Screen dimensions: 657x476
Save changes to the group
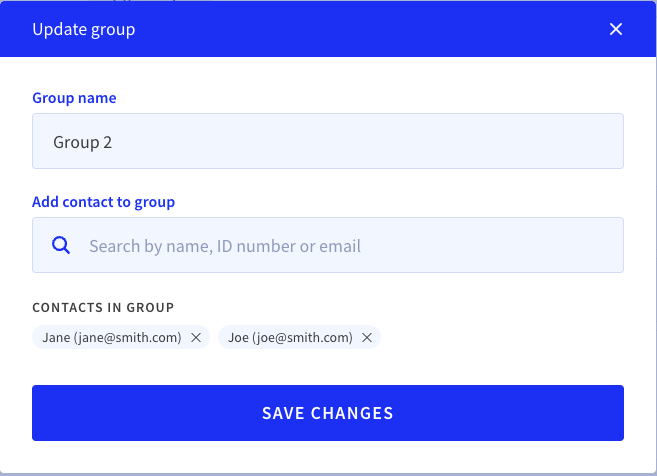pyautogui.click(x=328, y=413)
